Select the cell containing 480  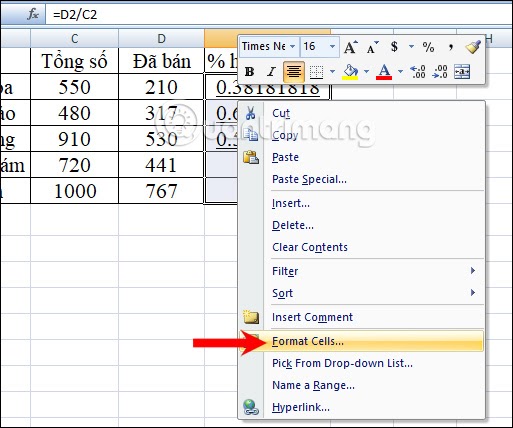(x=74, y=113)
